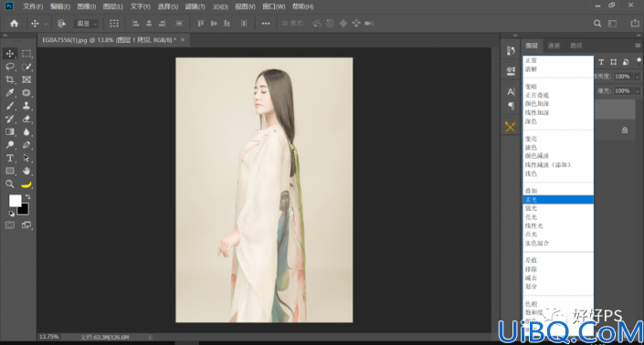This screenshot has height=345, width=644.
Task: Switch to the 通道 tab
Action: click(554, 46)
